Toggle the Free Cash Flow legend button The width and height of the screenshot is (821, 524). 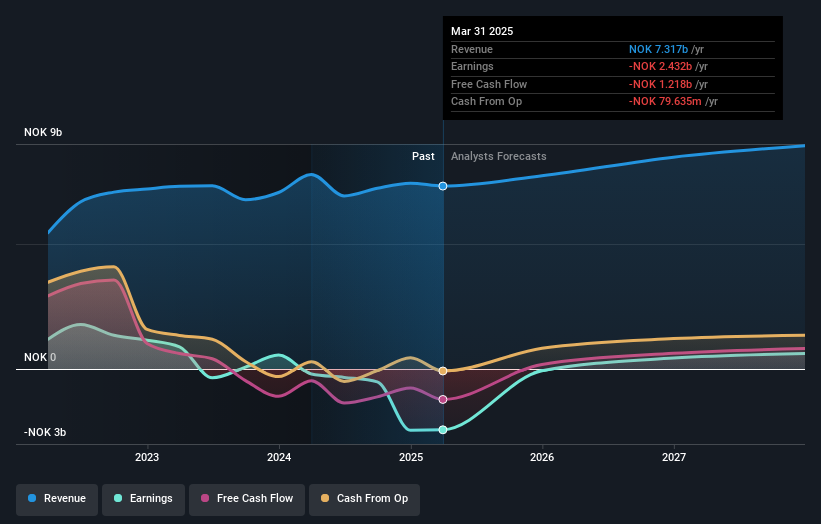point(247,499)
